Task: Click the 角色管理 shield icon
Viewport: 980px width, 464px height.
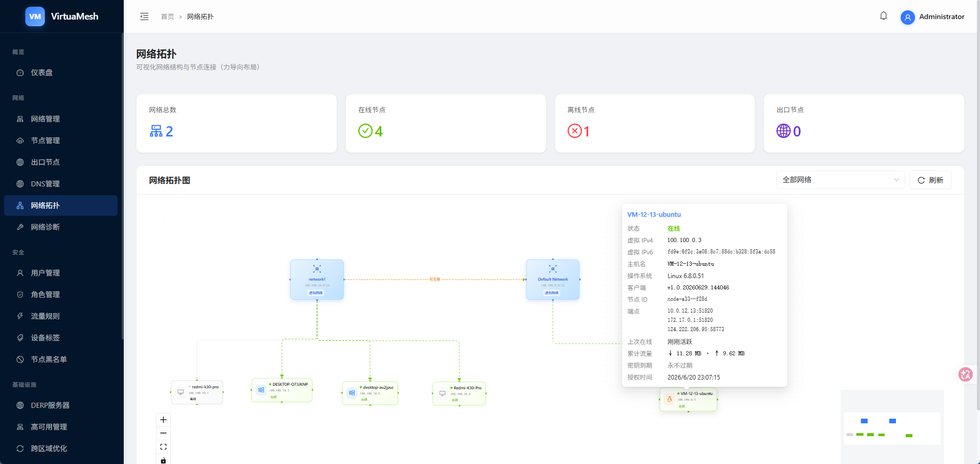Action: [20, 295]
